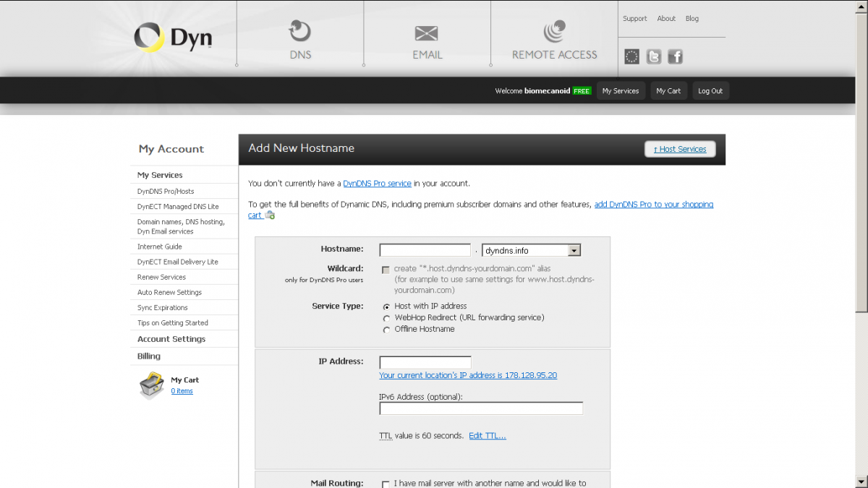Screen dimensions: 868x488
Task: Click the My Services button
Action: (x=621, y=91)
